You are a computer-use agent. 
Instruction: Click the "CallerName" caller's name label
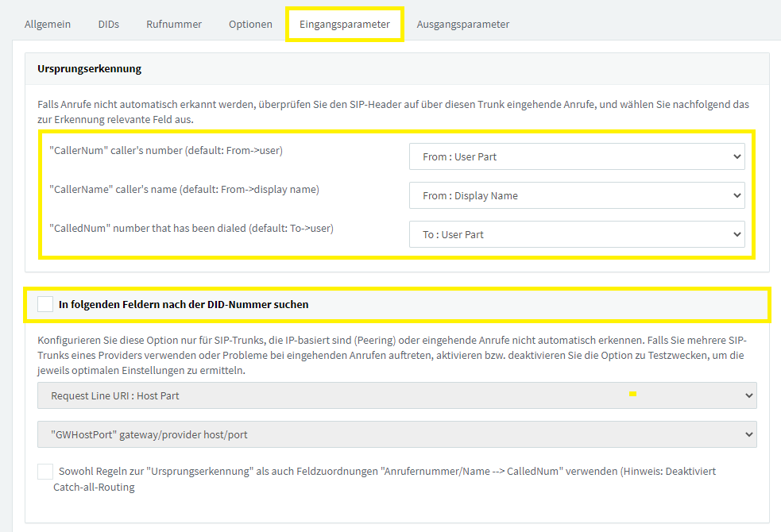[x=184, y=189]
